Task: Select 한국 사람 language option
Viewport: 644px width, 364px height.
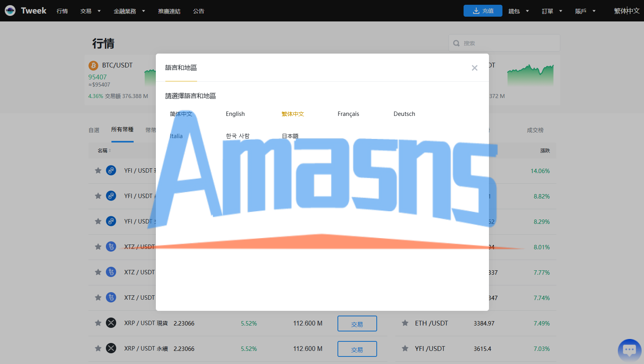Action: click(238, 136)
